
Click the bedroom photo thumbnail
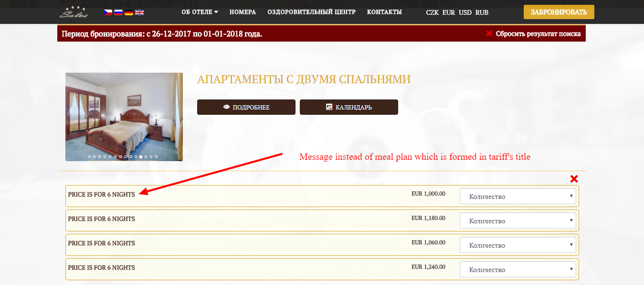point(124,117)
